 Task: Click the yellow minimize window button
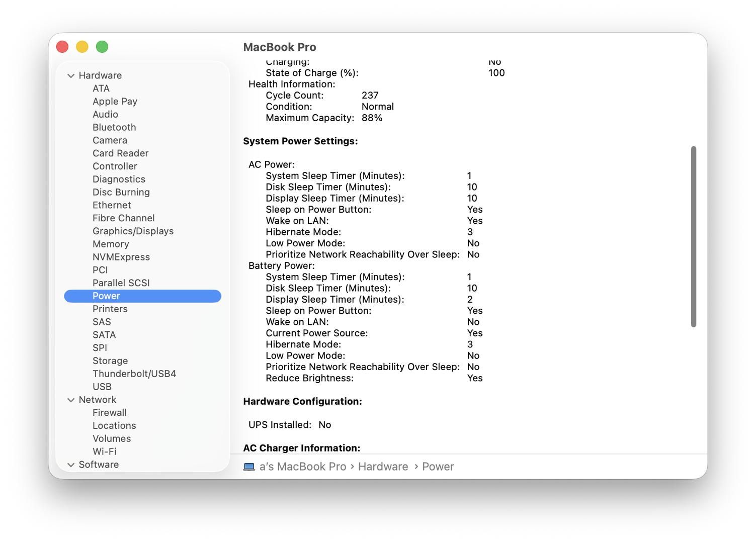click(82, 47)
